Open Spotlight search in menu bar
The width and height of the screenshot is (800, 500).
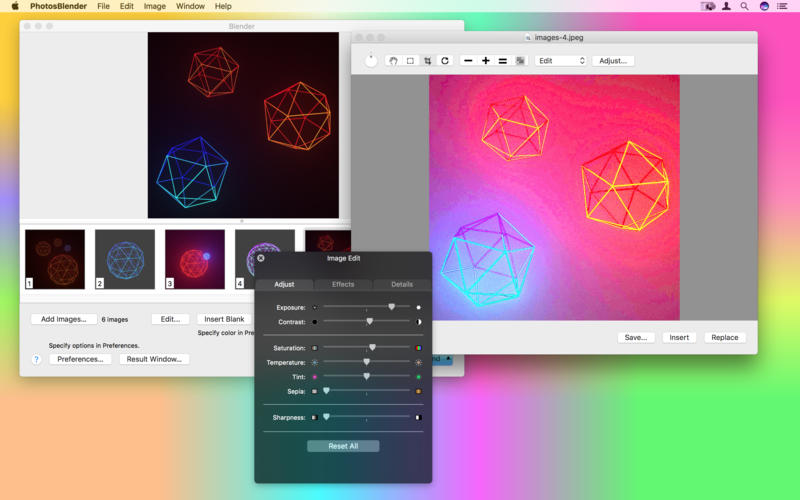[744, 6]
